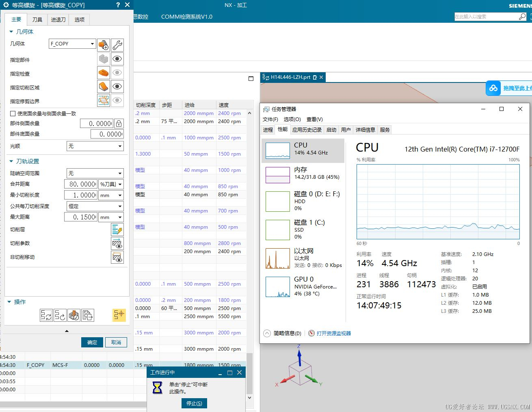532x412 pixels.
Task: Open the 公共每刀切削深度 dropdown
Action: pos(95,206)
